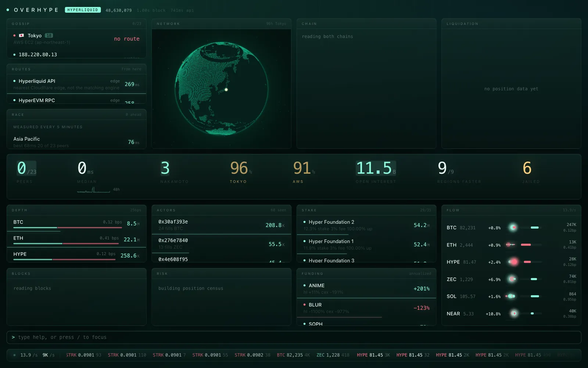Click the SOL row in Flow panel
588x368 pixels.
[511, 296]
